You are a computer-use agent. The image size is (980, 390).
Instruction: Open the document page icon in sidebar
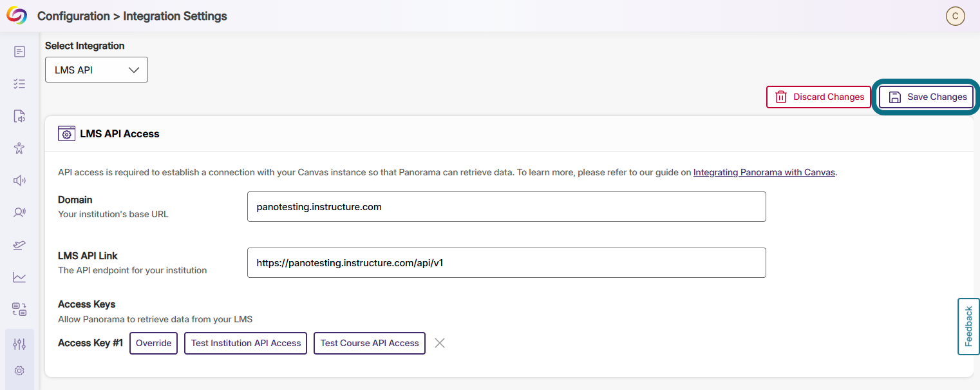pos(19,52)
